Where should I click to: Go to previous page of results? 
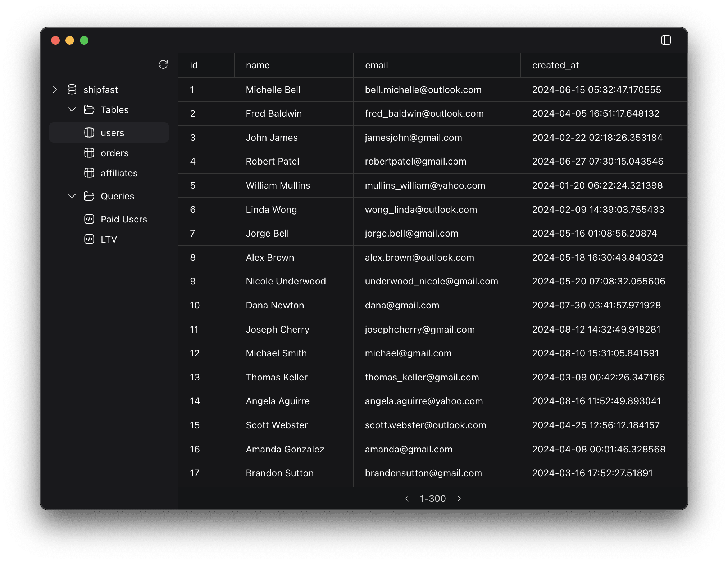click(x=407, y=499)
